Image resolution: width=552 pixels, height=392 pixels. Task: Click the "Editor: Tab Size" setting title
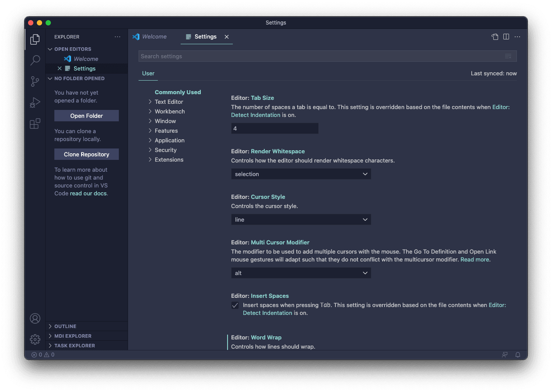pyautogui.click(x=253, y=98)
